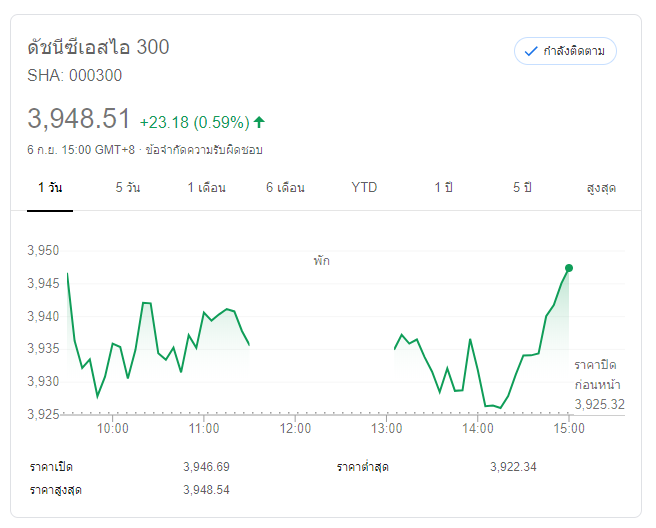Switch to the 1 ปี tab
This screenshot has height=528, width=656.
point(443,188)
